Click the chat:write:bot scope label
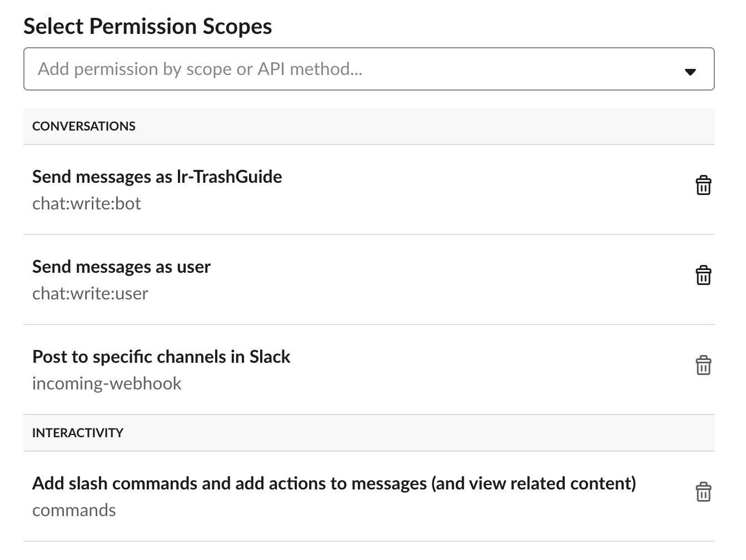This screenshot has height=560, width=746. click(87, 203)
